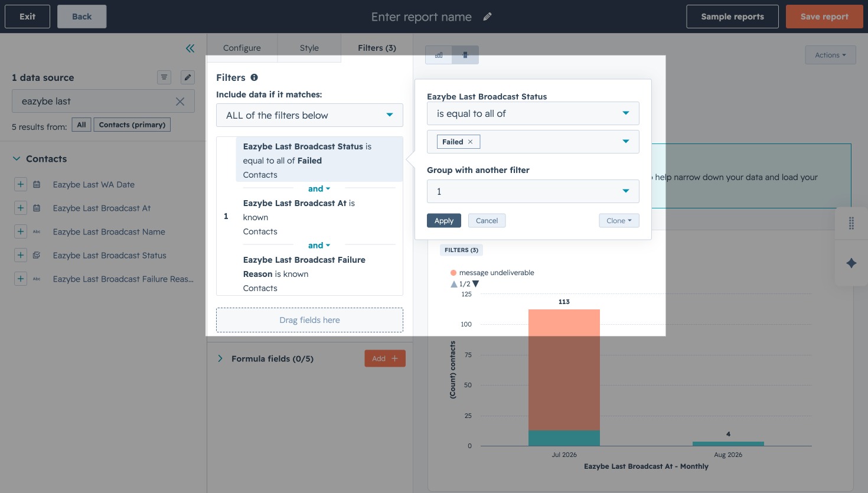Add Eazybe Last Broadcast Name field
The height and width of the screenshot is (493, 868).
21,231
